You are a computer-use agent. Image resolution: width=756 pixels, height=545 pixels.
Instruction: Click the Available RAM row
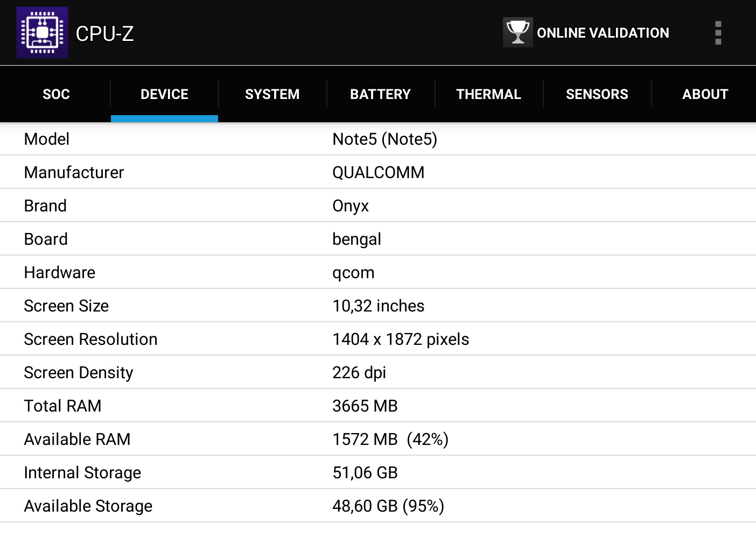[378, 439]
